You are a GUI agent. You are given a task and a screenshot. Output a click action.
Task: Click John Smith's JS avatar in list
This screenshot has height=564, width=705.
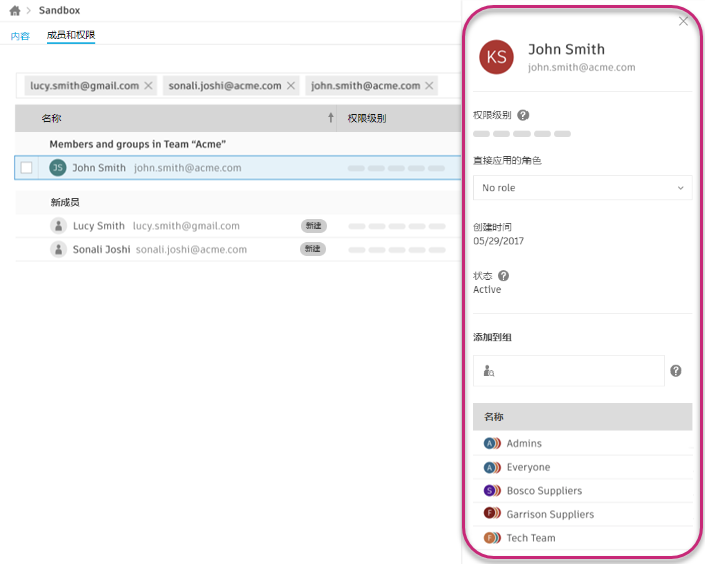(58, 168)
